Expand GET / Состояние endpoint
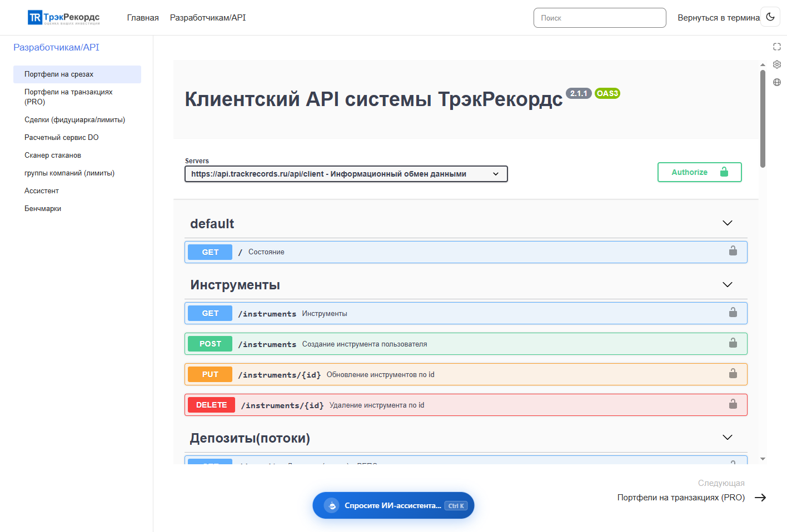The height and width of the screenshot is (532, 787). 466,252
